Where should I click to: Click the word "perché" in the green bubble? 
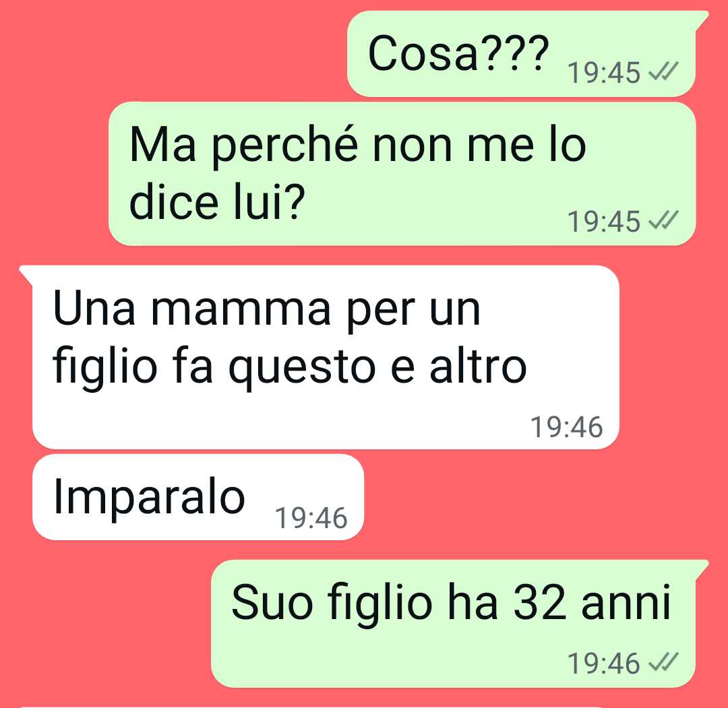click(284, 146)
